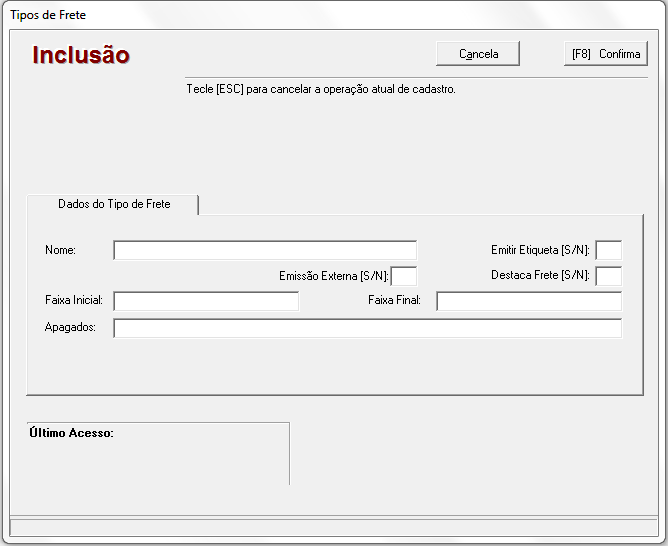Click the Emitir Etiqueta [S/N] input box

point(608,250)
